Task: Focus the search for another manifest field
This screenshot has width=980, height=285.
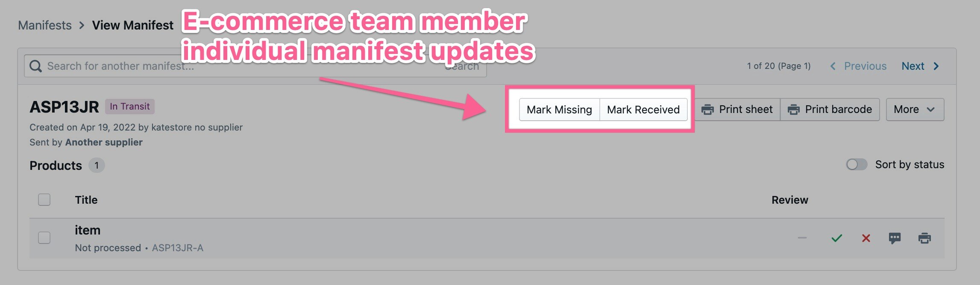Action: 255,66
